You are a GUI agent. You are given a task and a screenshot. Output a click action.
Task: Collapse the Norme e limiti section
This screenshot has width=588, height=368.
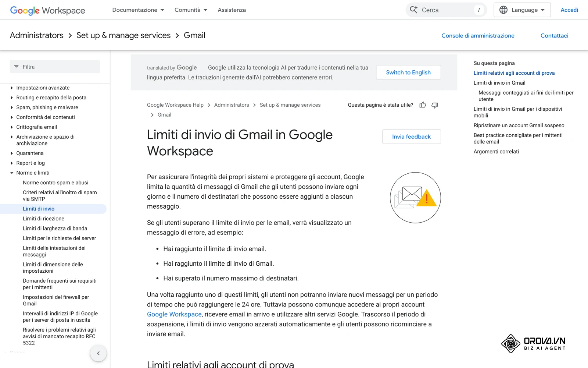[x=12, y=173]
